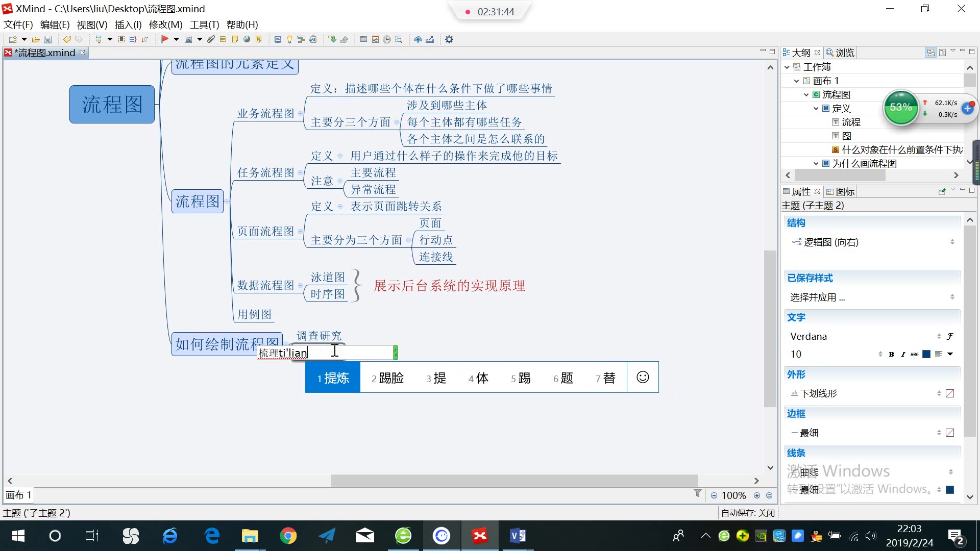The image size is (980, 551).
Task: Click the text alignment icon in properties
Action: point(939,354)
